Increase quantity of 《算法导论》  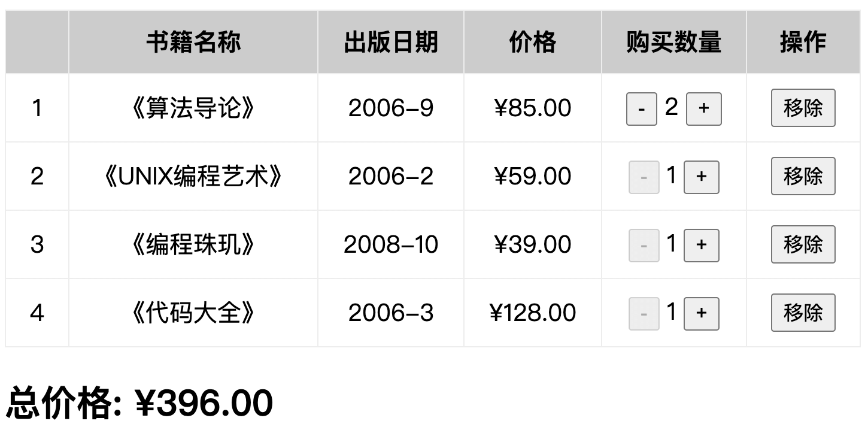pos(703,109)
